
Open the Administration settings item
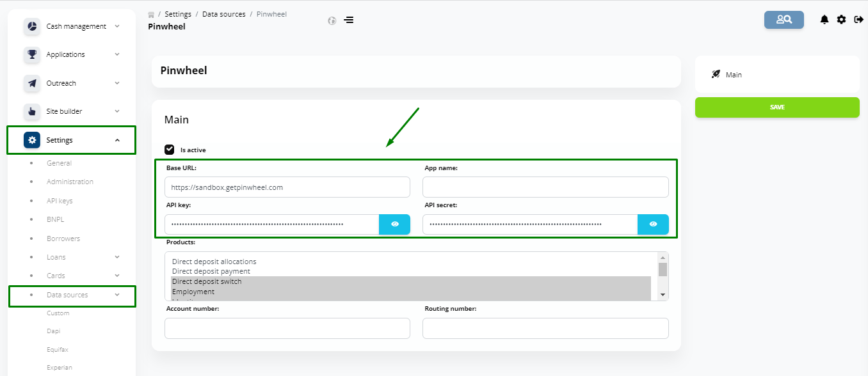[x=70, y=182]
